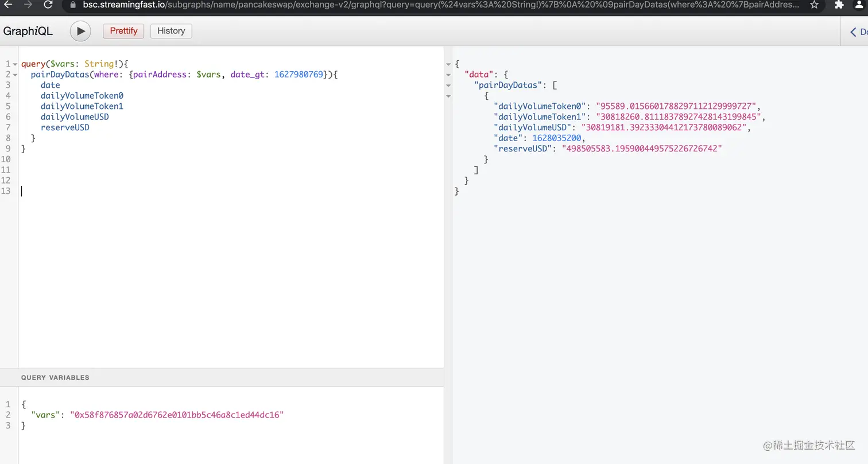The width and height of the screenshot is (868, 464).
Task: Open the browser extensions puzzle icon
Action: coord(839,5)
